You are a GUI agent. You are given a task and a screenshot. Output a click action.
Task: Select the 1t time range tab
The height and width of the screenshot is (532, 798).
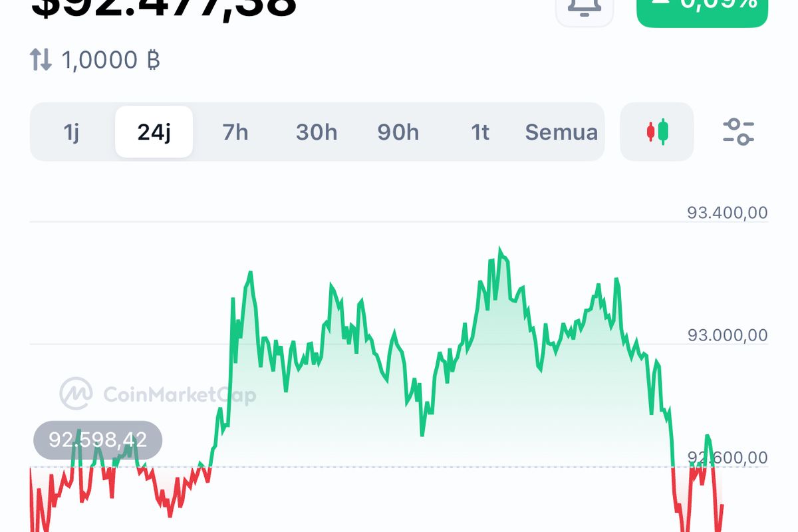pos(479,132)
